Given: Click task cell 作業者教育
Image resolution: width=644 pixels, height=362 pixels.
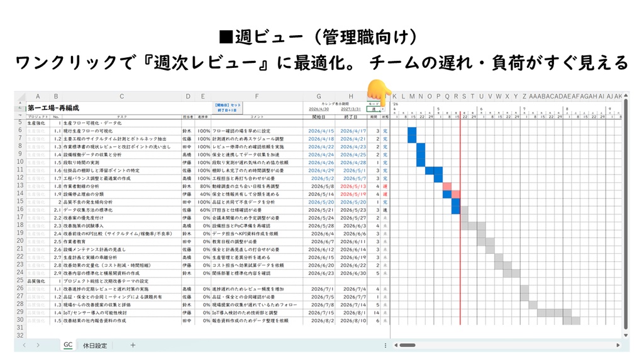Looking at the screenshot, I should [121, 242].
